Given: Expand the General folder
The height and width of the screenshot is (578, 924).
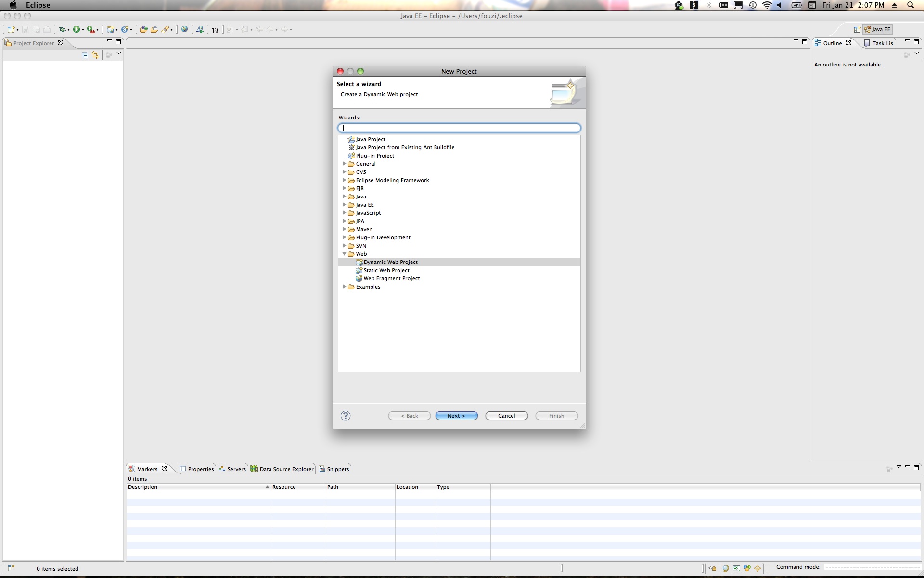Looking at the screenshot, I should [344, 164].
